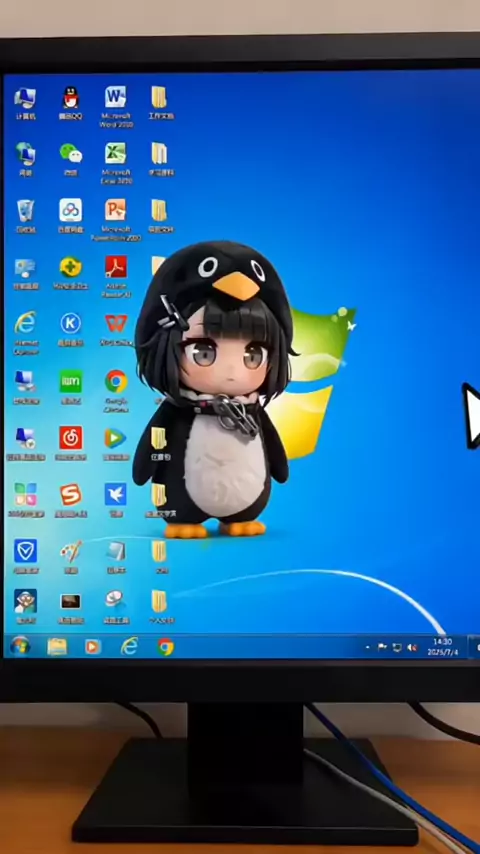Open monitor shortcut beside NetEase Music

click(25, 438)
